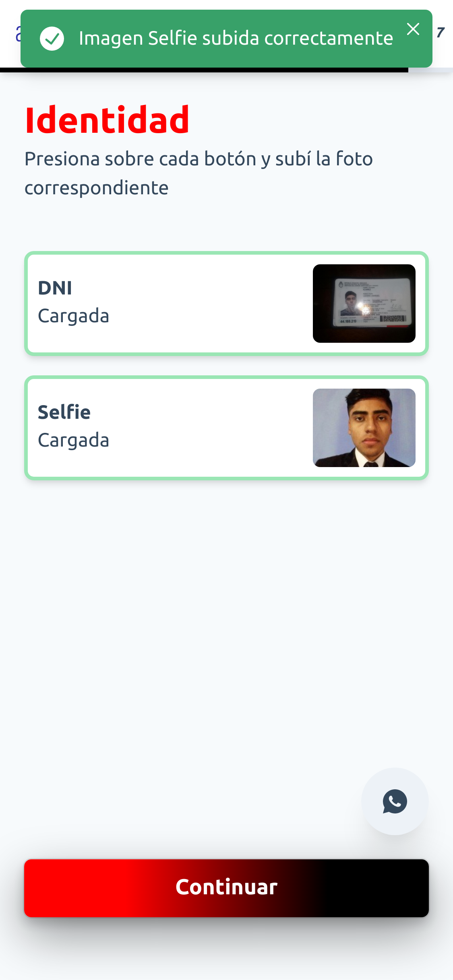The width and height of the screenshot is (453, 980).
Task: Tap the Continuar button
Action: 226,888
